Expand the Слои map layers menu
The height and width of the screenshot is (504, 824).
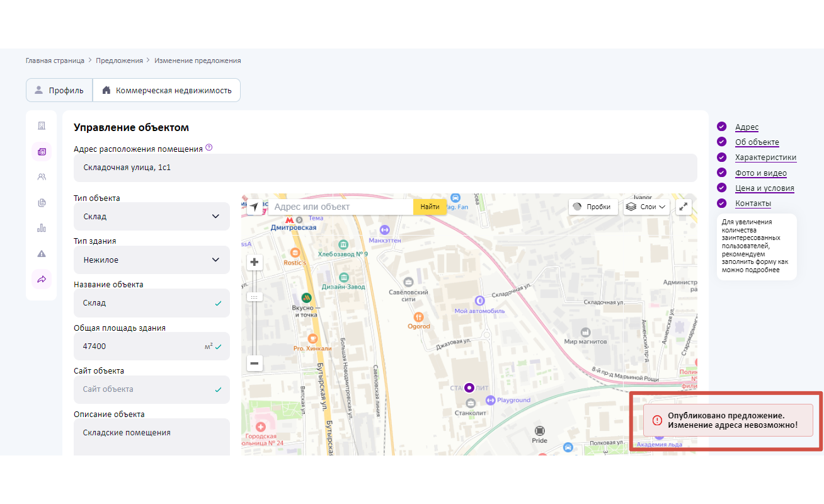point(647,207)
